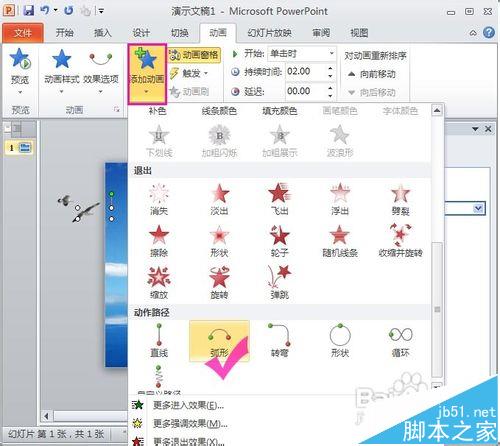
Task: Click 向后移动 to move animation later
Action: click(x=371, y=92)
